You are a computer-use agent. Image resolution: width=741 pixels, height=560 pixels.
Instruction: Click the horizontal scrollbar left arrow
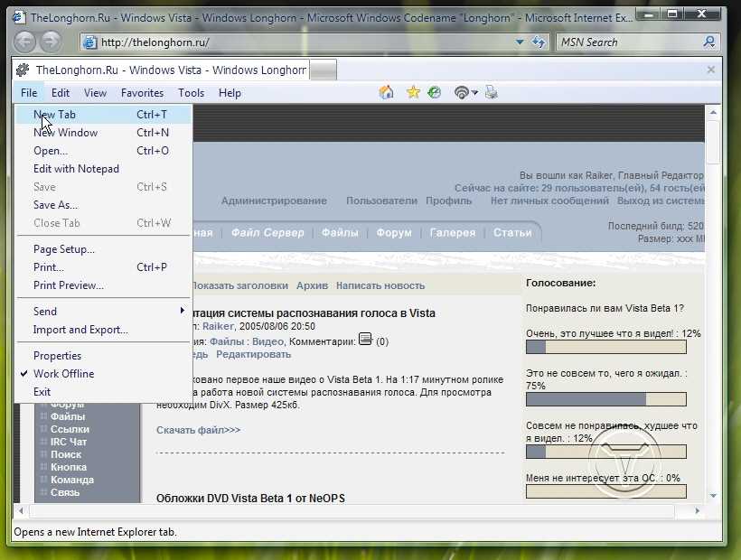coord(21,510)
